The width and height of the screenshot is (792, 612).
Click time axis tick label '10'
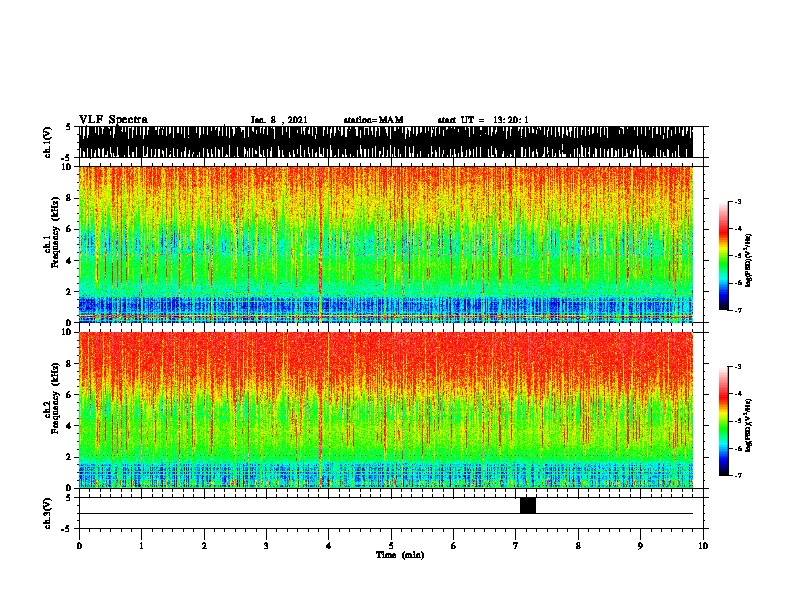pos(703,546)
